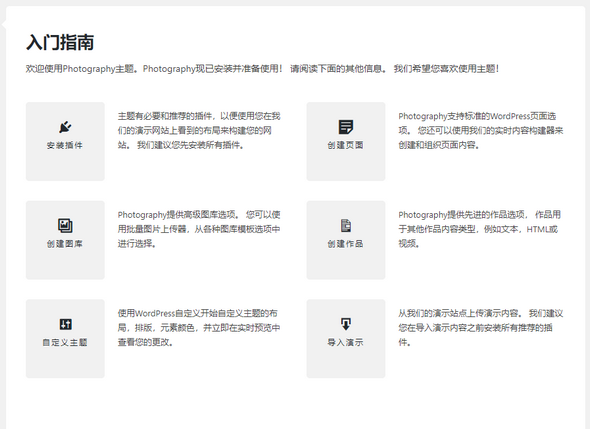The image size is (590, 429).
Task: Click the customizer icon above 自定义主题
Action: tap(65, 324)
